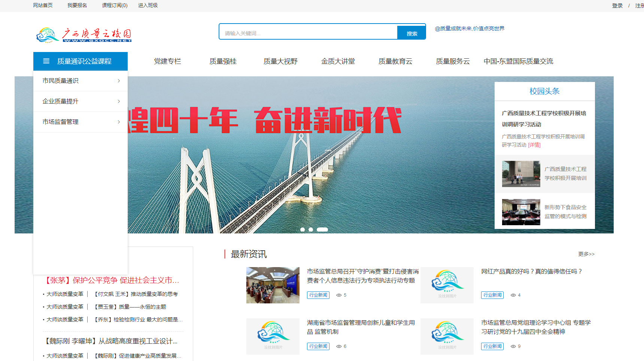Click the view-count eye icon showing 6
Image resolution: width=644 pixels, height=361 pixels.
point(339,346)
